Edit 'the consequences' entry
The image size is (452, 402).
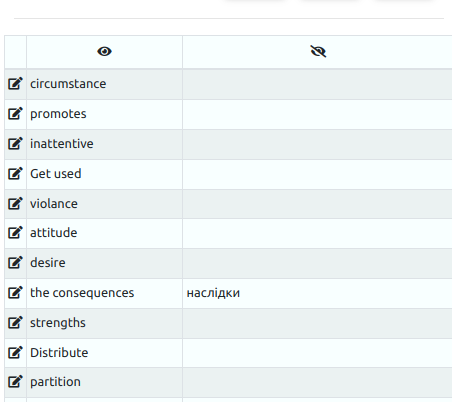point(15,292)
